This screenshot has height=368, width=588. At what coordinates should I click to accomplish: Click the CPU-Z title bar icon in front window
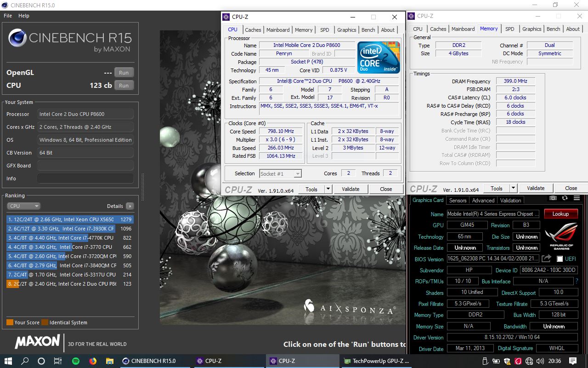pos(226,17)
